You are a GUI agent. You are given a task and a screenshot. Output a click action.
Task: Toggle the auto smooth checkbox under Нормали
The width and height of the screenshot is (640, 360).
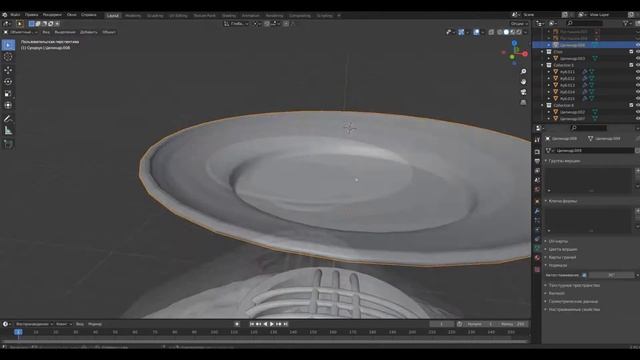[x=584, y=276]
